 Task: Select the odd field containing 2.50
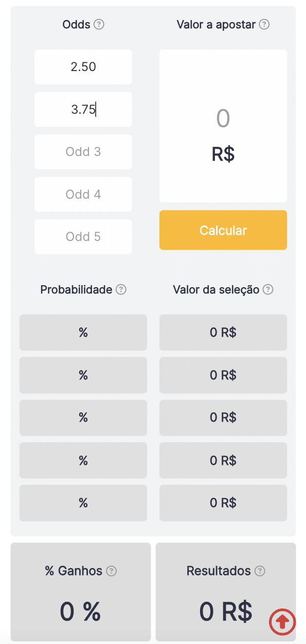pos(83,67)
